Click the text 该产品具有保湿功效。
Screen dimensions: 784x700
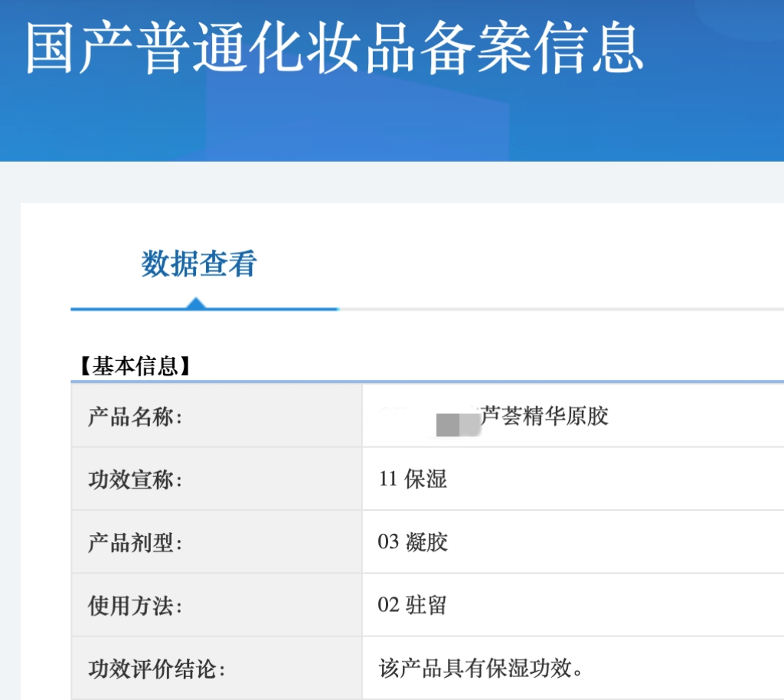click(482, 668)
